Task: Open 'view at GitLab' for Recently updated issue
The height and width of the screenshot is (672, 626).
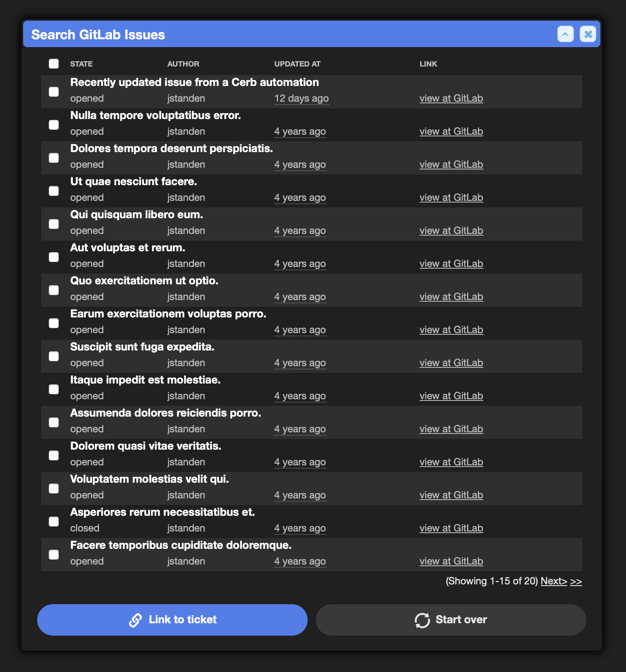Action: 451,98
